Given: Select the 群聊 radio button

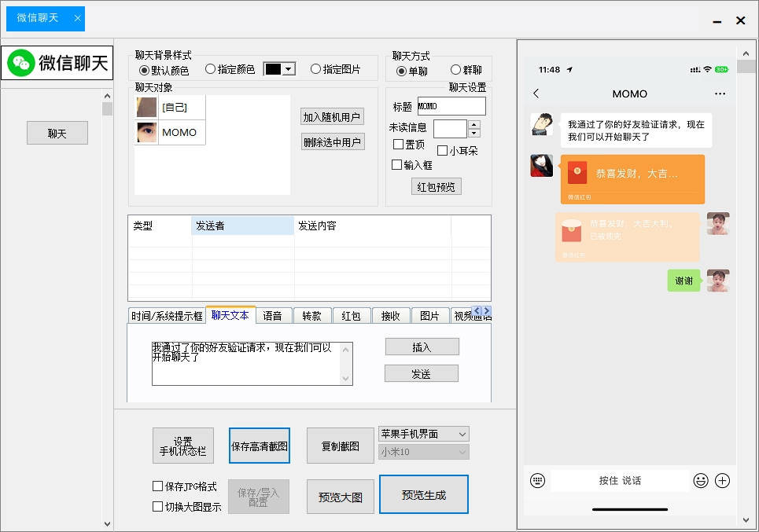Looking at the screenshot, I should [454, 68].
